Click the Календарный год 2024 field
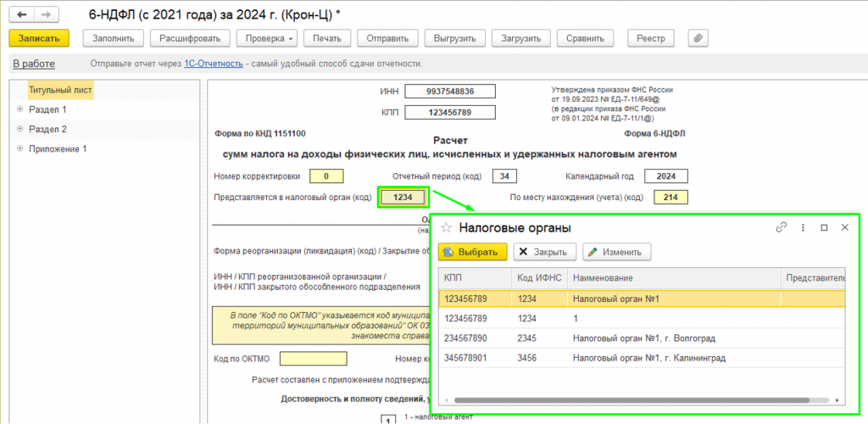Image resolution: width=868 pixels, height=424 pixels. pos(666,176)
